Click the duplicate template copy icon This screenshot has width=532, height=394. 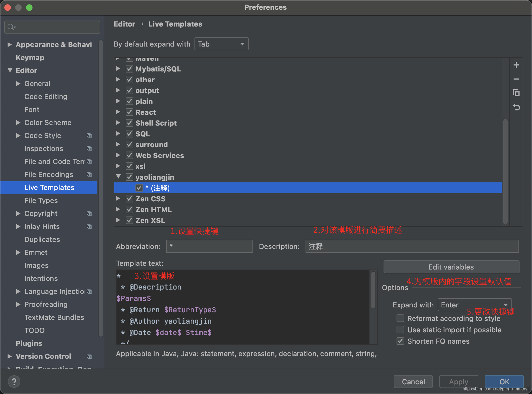pyautogui.click(x=516, y=93)
